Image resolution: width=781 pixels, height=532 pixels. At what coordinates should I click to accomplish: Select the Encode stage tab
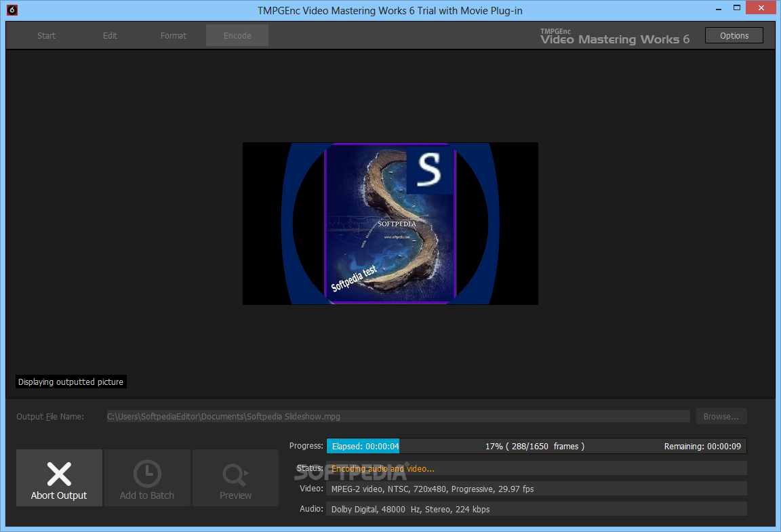237,35
